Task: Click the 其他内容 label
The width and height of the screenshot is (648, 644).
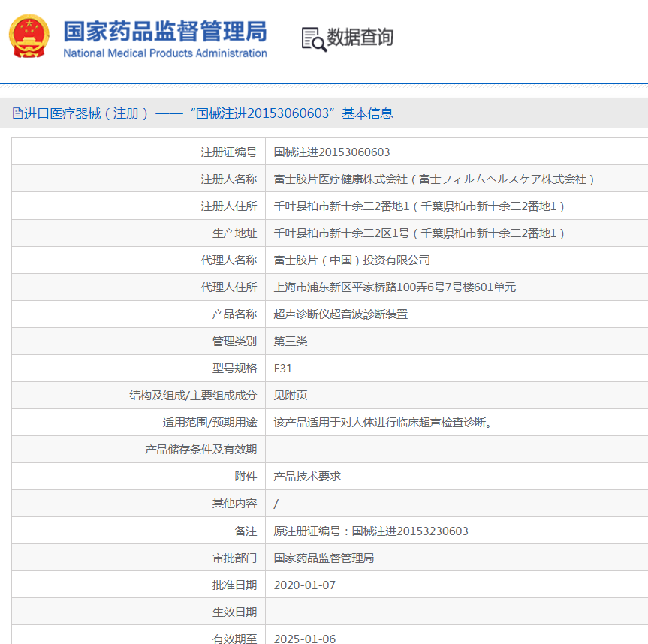Action: click(x=234, y=504)
